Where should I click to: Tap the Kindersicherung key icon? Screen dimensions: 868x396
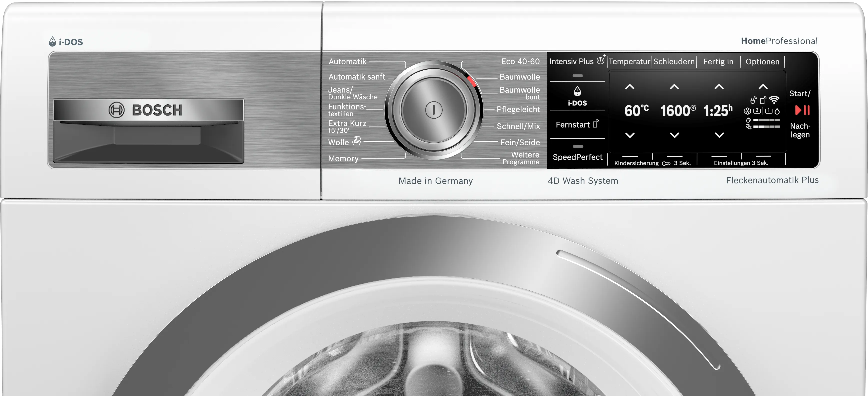(666, 163)
